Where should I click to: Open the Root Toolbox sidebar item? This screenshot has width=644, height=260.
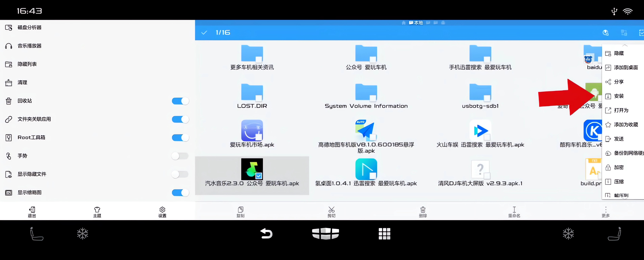point(31,137)
